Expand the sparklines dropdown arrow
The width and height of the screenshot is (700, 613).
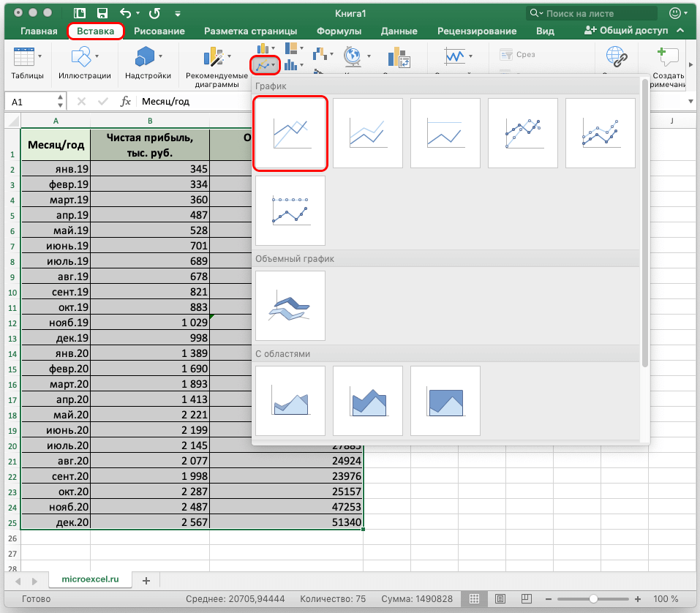tap(470, 56)
